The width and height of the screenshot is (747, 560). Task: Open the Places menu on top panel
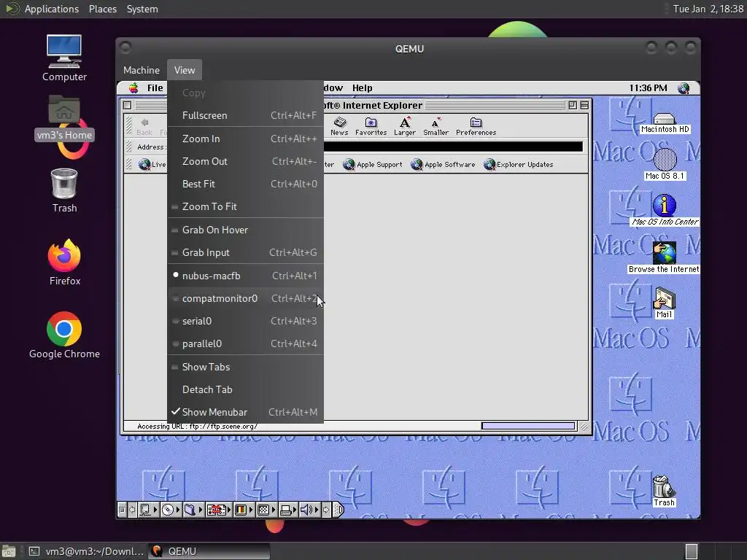click(x=102, y=9)
